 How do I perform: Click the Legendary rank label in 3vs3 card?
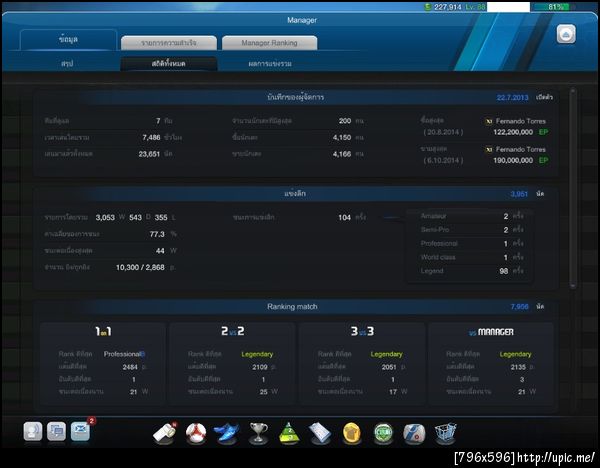(386, 354)
